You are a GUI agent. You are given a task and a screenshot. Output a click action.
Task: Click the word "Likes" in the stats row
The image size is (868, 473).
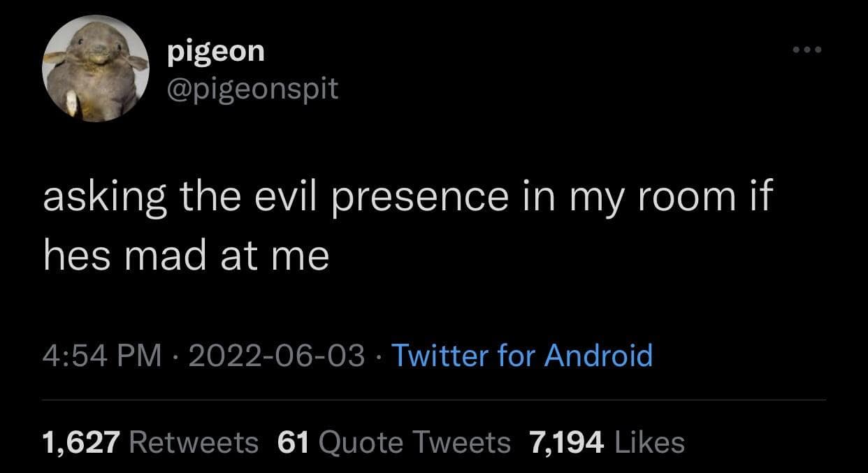tap(647, 442)
